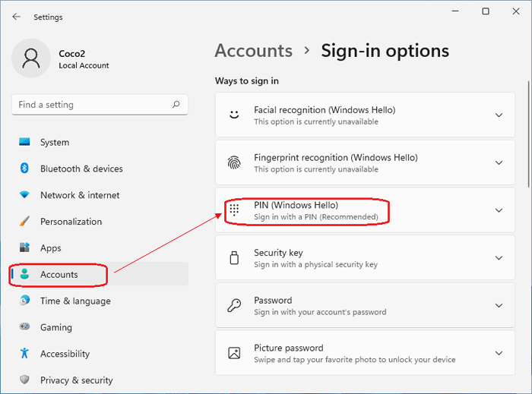Viewport: 532px width, 394px height.
Task: Select Accounts in sidebar
Action: [x=99, y=274]
